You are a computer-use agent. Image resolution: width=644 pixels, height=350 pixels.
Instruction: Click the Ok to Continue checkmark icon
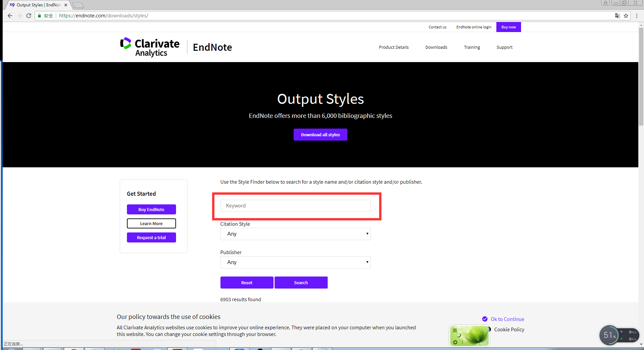click(485, 319)
